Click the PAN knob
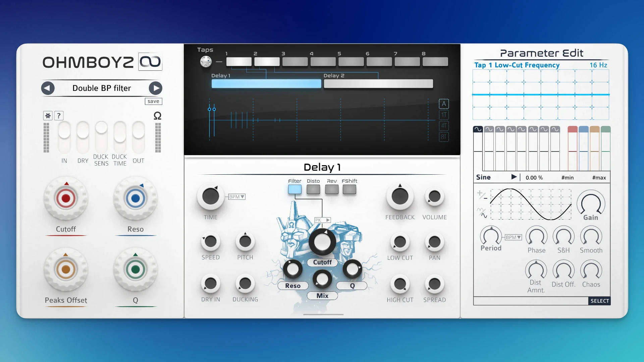644x362 pixels. coord(434,242)
